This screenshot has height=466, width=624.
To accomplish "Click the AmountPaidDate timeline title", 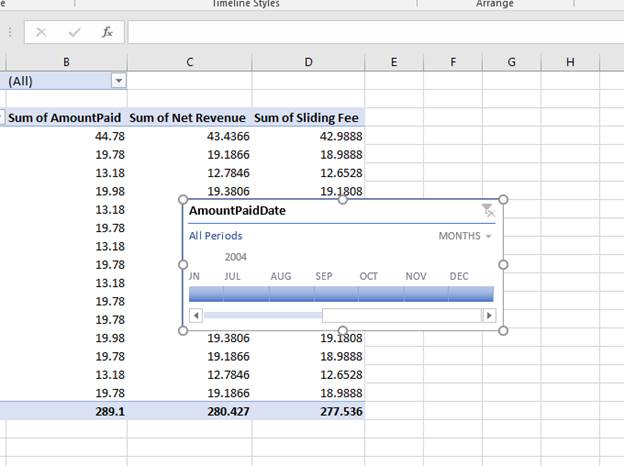I will coord(237,211).
